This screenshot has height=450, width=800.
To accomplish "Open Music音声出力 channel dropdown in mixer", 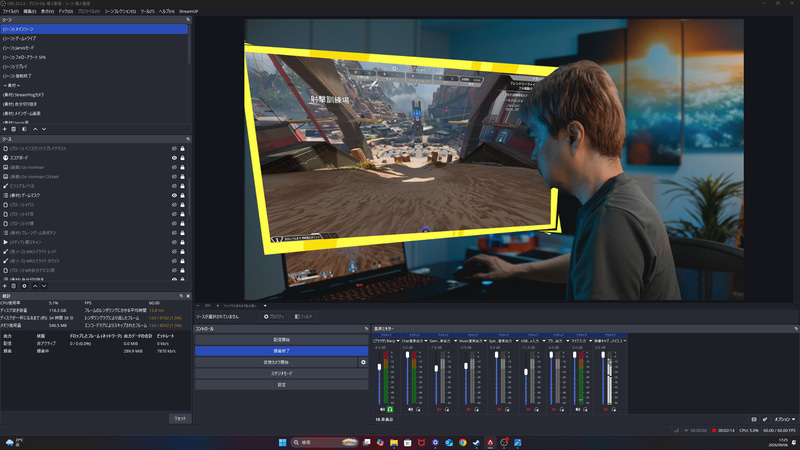I will [485, 341].
